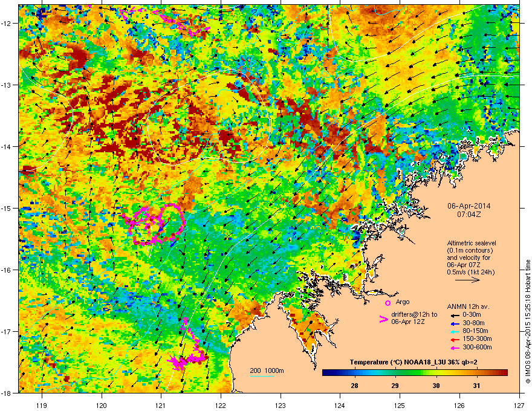Click the 0.5m/s reference velocity arrow
The height and width of the screenshot is (411, 532).
pyautogui.click(x=467, y=280)
